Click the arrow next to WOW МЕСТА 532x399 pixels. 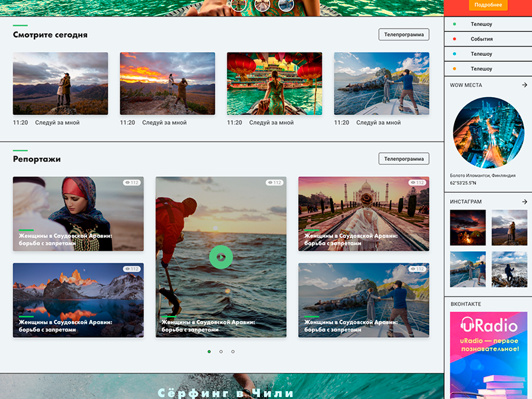[x=524, y=85]
